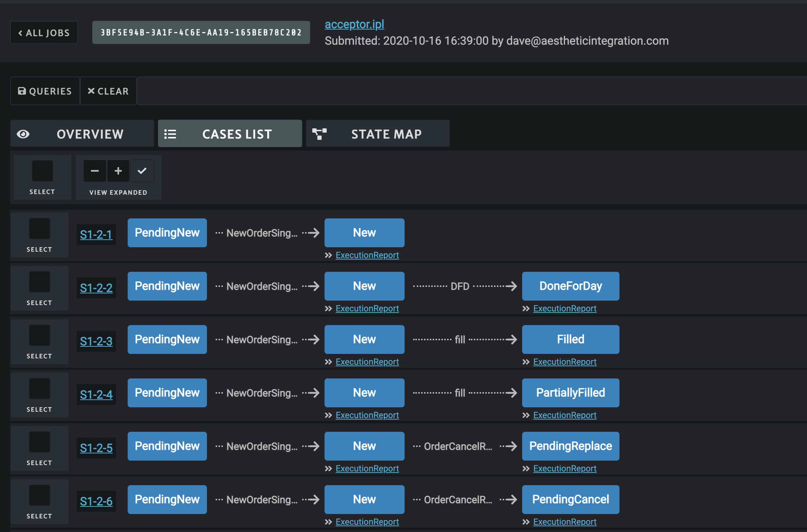Viewport: 807px width, 532px height.
Task: Open case S1-2-5
Action: coord(96,448)
